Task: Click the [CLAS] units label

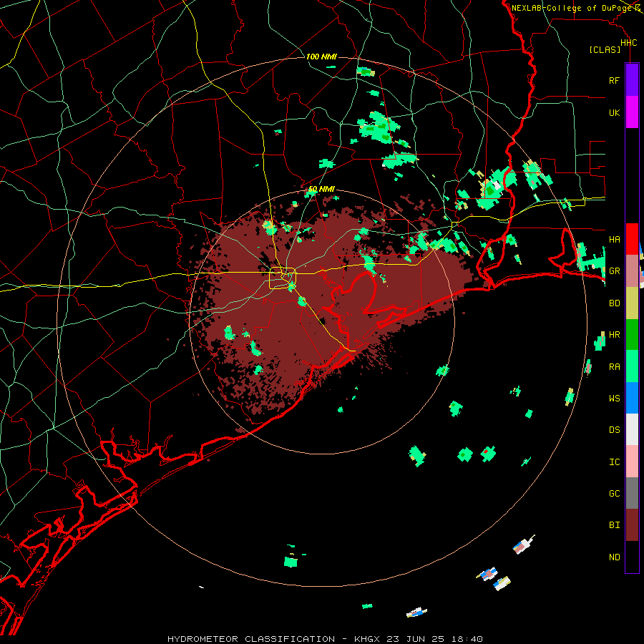Action: tap(605, 50)
